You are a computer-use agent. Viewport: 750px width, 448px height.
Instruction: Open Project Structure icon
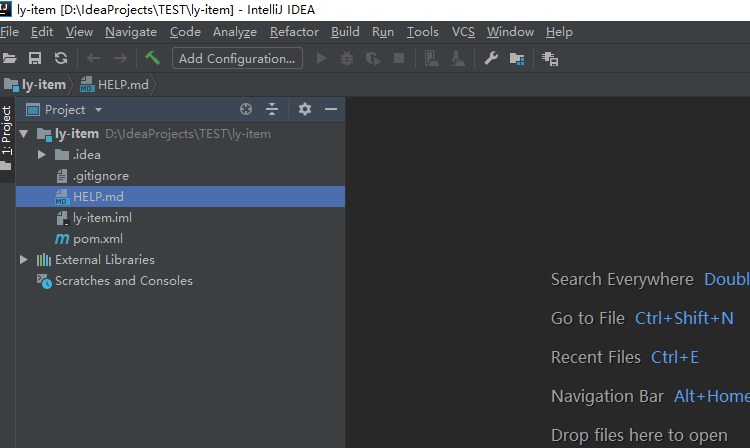pos(517,59)
